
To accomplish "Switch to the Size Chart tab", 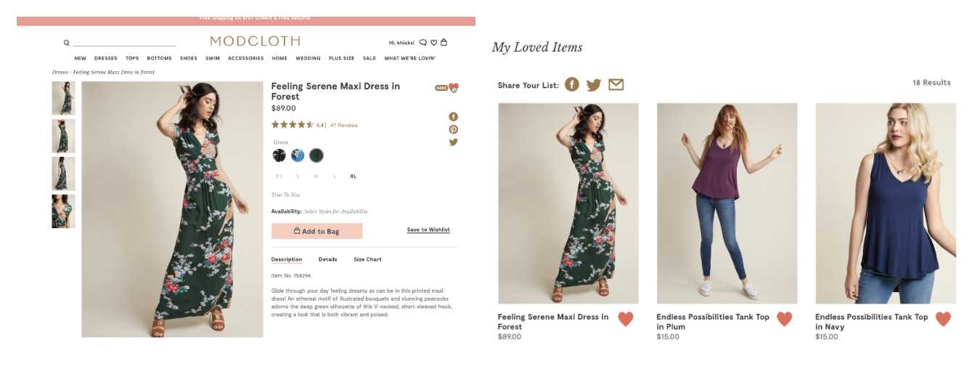I will [367, 259].
